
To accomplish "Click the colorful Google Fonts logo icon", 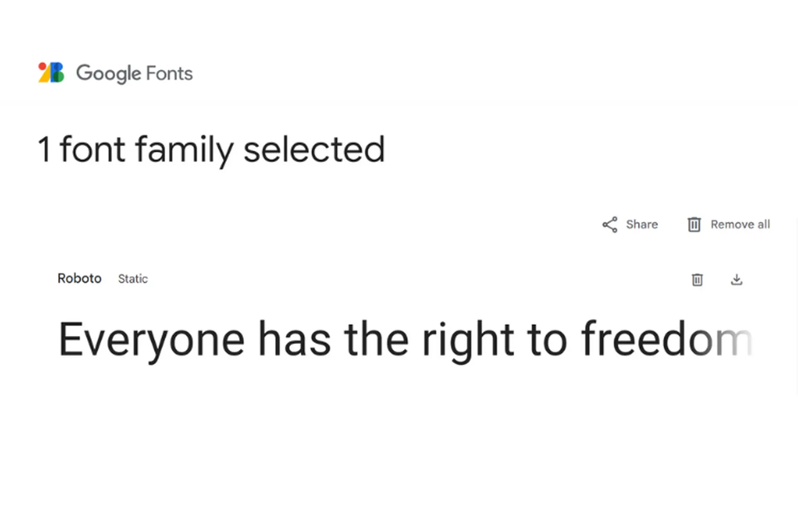I will click(51, 73).
